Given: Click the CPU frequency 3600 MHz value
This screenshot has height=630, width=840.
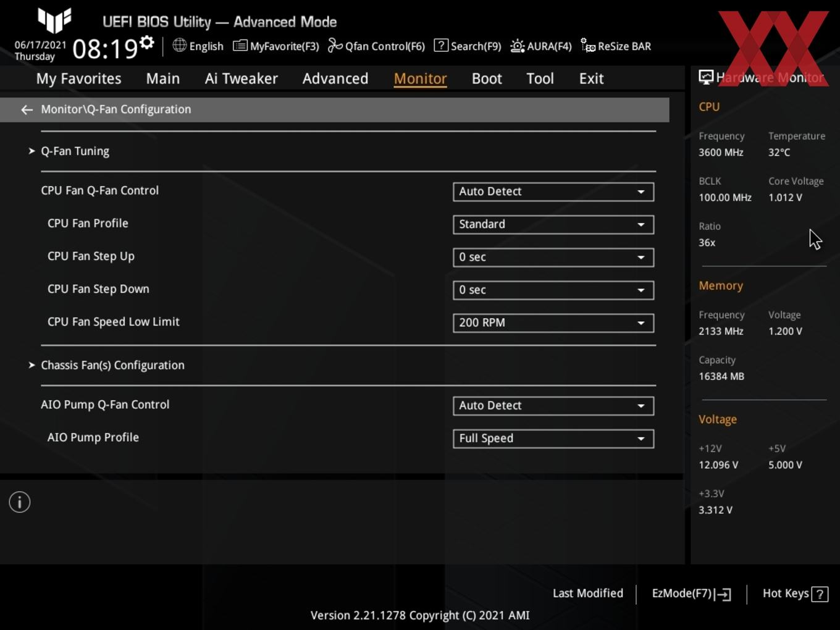Looking at the screenshot, I should (x=721, y=153).
